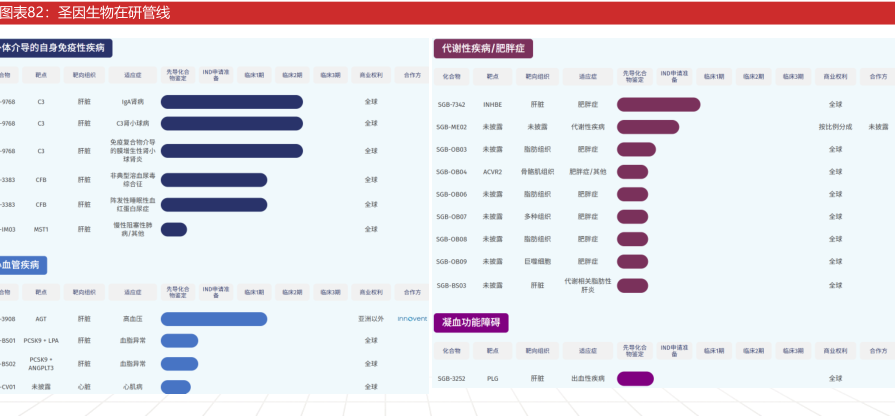Click the INHBE target cell
This screenshot has width=895, height=416.
point(493,105)
